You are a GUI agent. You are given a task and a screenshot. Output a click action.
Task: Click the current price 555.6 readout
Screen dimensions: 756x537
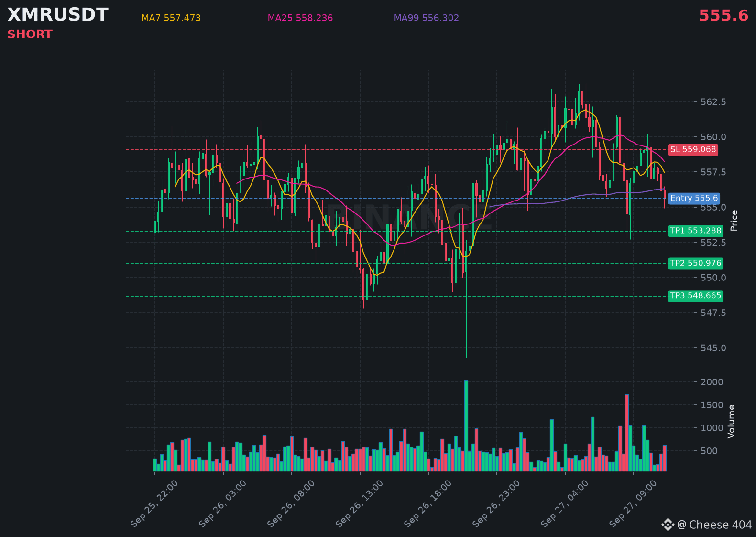click(723, 16)
